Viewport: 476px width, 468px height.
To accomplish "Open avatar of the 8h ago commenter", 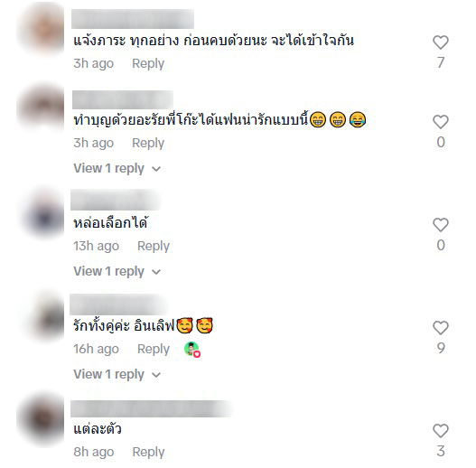I will 42,421.
